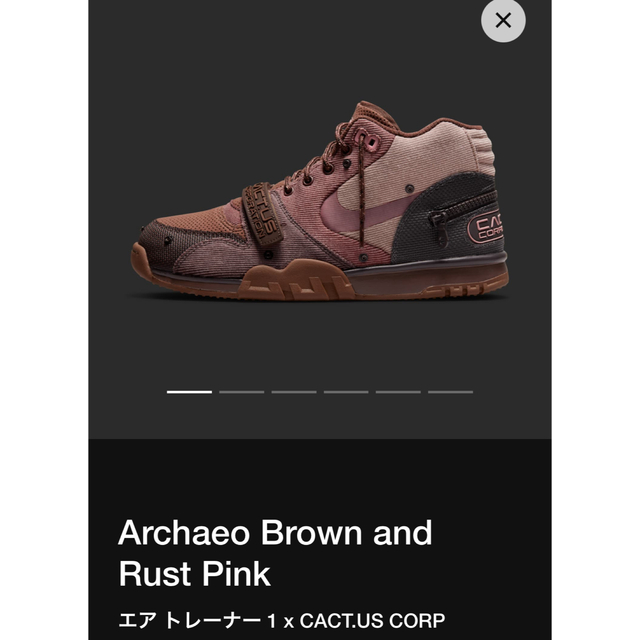The image size is (640, 640).
Task: Select the last carousel indicator bar
Action: pos(451,392)
